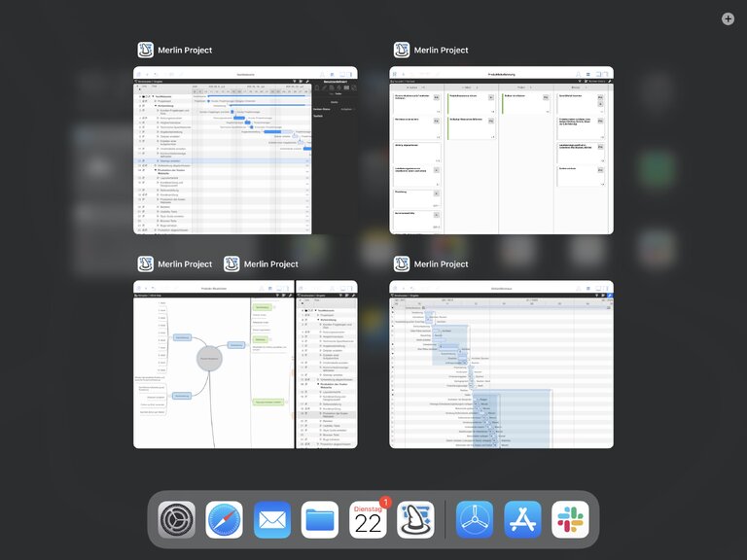Tap Merlin Project label above the outline list pane
747x560 pixels.
point(270,264)
